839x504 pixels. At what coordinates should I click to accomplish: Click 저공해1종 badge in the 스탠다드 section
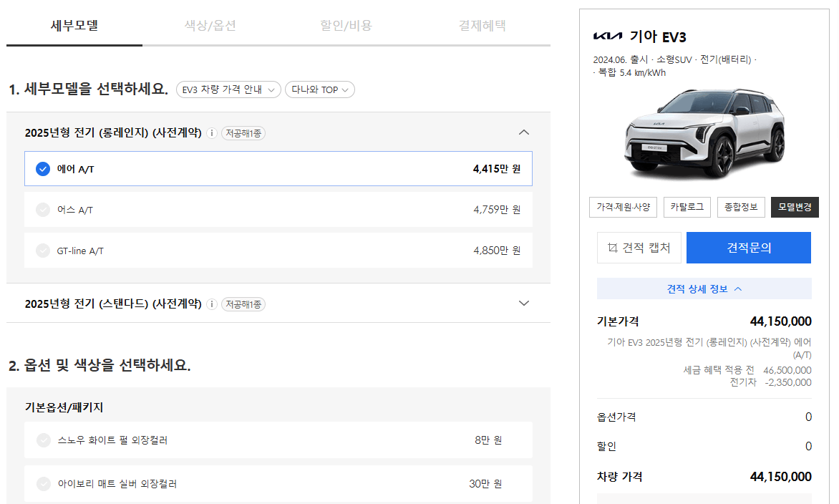pos(243,304)
